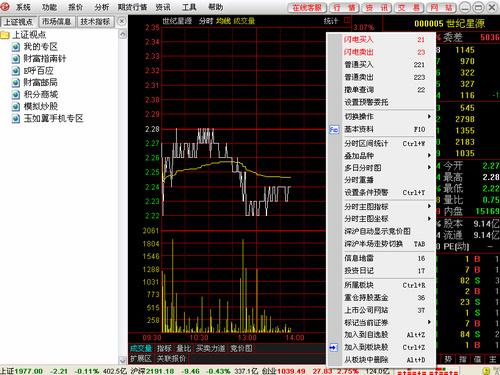Click the 上证视点 folder icon
Image resolution: width=500 pixels, height=375 pixels.
[5, 35]
